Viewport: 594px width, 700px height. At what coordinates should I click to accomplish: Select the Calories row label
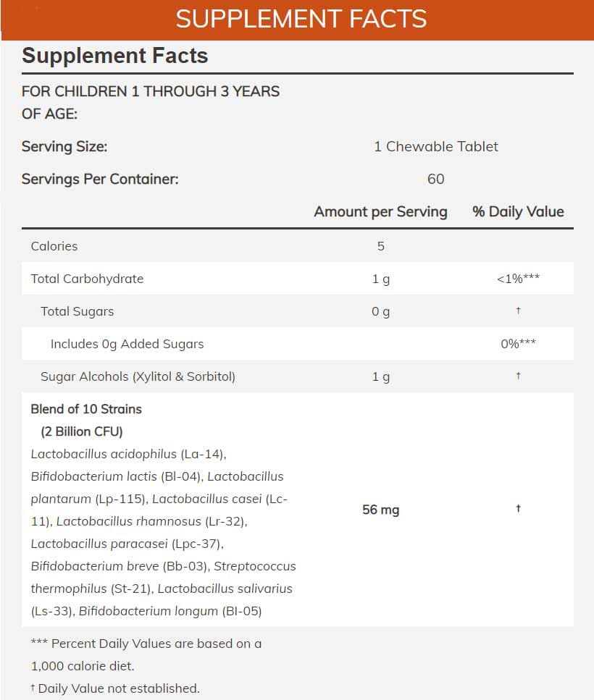point(54,246)
